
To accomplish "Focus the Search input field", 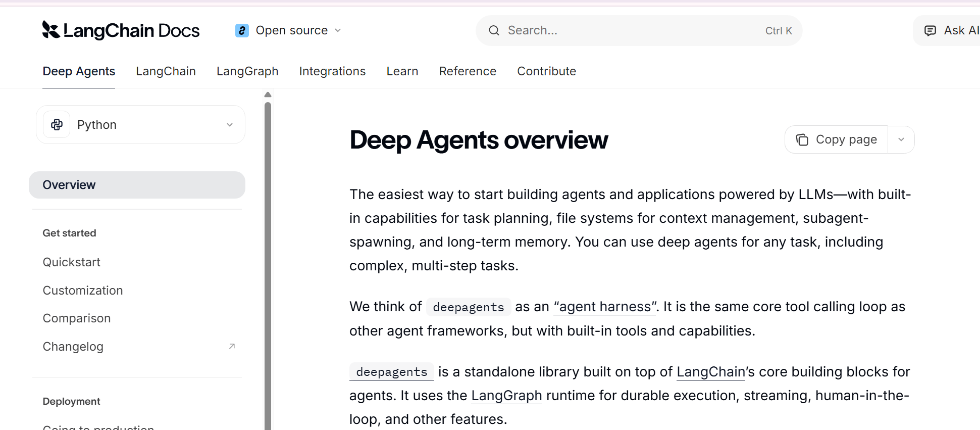I will [639, 31].
